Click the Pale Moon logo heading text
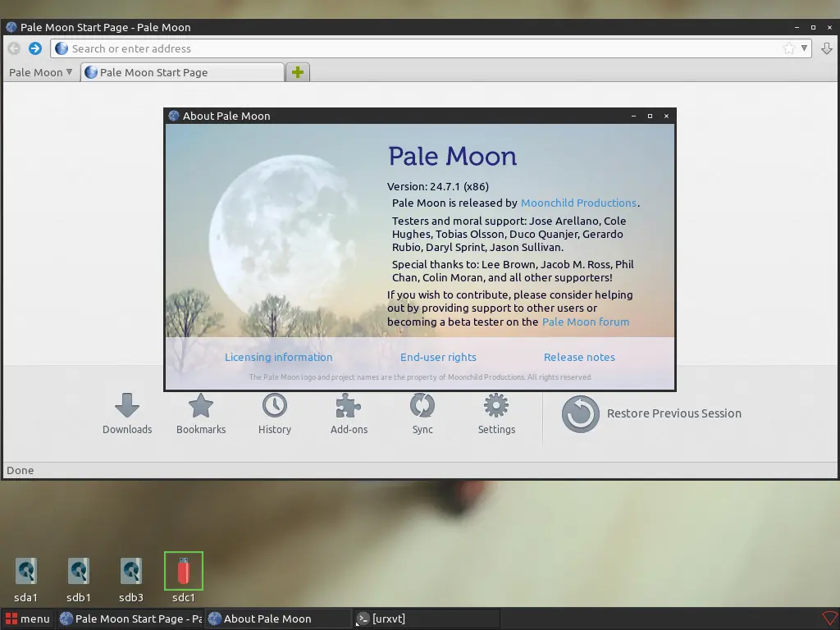Viewport: 840px width, 630px height. (452, 157)
